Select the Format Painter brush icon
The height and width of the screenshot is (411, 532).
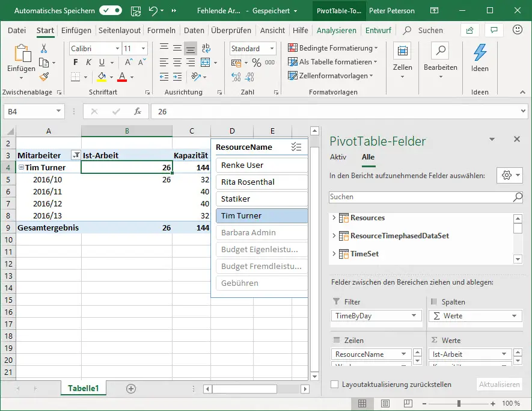[x=44, y=77]
